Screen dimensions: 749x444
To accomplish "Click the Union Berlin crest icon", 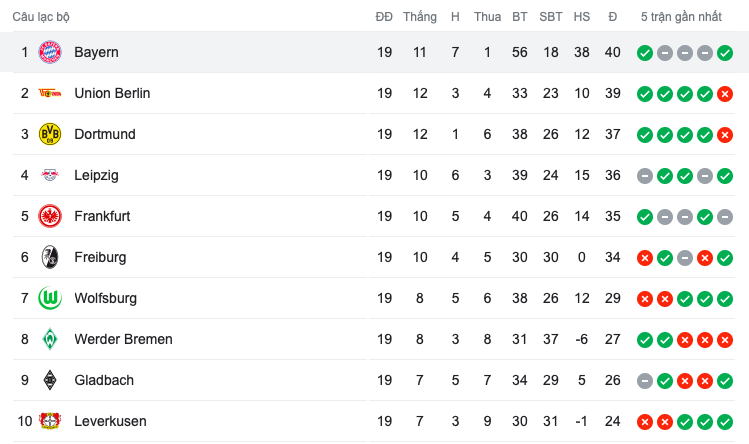I will [49, 93].
